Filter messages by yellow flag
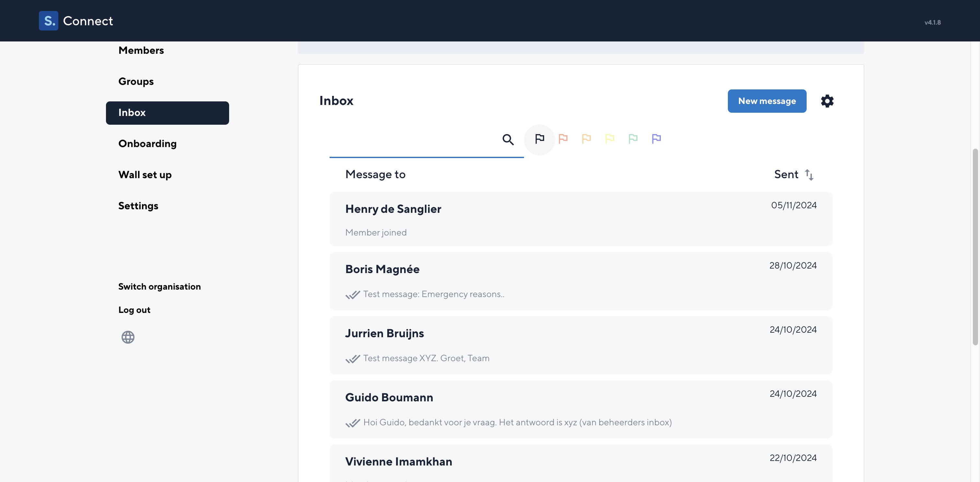Screen dimensions: 980x482 610,139
